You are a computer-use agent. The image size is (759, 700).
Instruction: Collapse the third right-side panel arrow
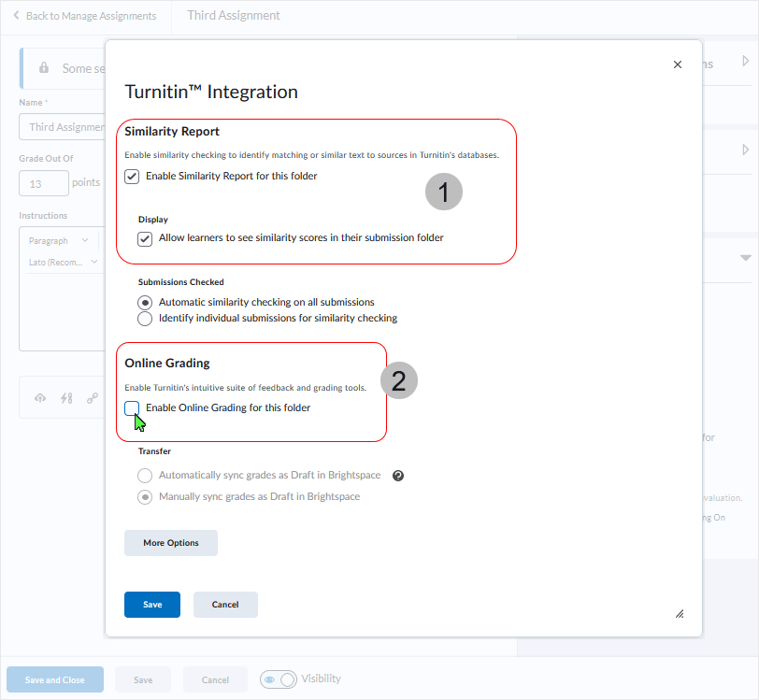[x=746, y=258]
